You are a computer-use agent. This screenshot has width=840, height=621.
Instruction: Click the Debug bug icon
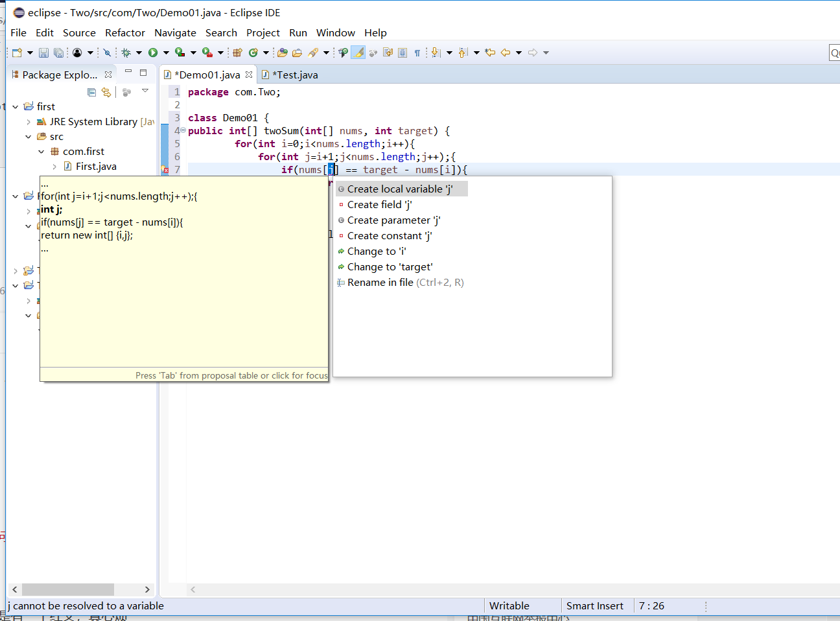(x=126, y=53)
